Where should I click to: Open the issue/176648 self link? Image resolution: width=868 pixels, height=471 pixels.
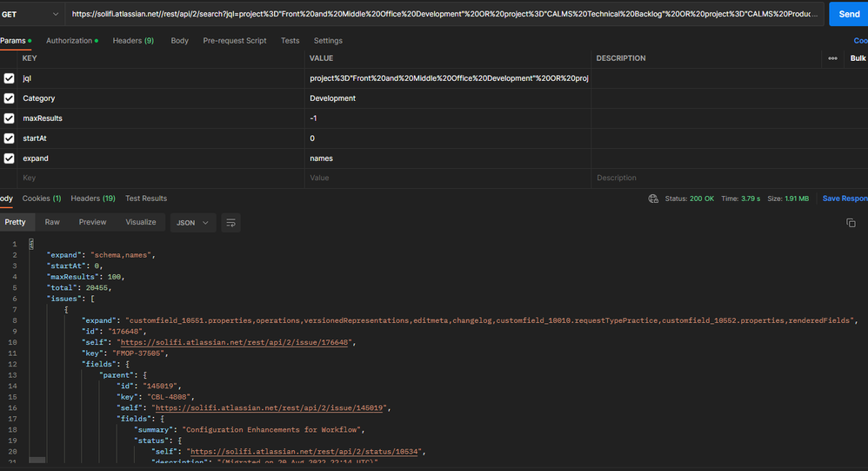click(x=234, y=342)
